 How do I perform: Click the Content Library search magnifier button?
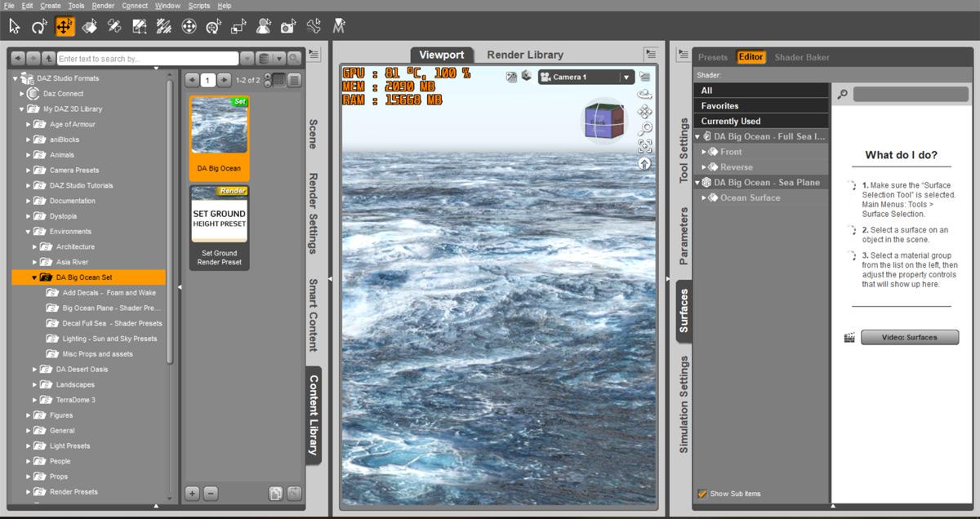pyautogui.click(x=293, y=58)
